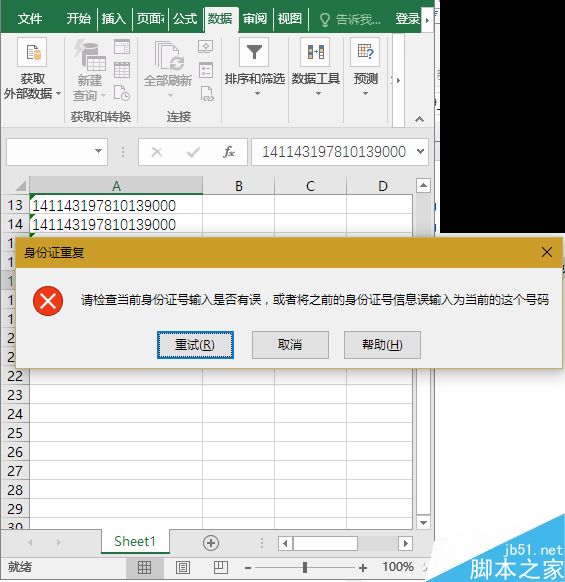Select column B header
Viewport: 565px width, 582px height.
[x=239, y=186]
